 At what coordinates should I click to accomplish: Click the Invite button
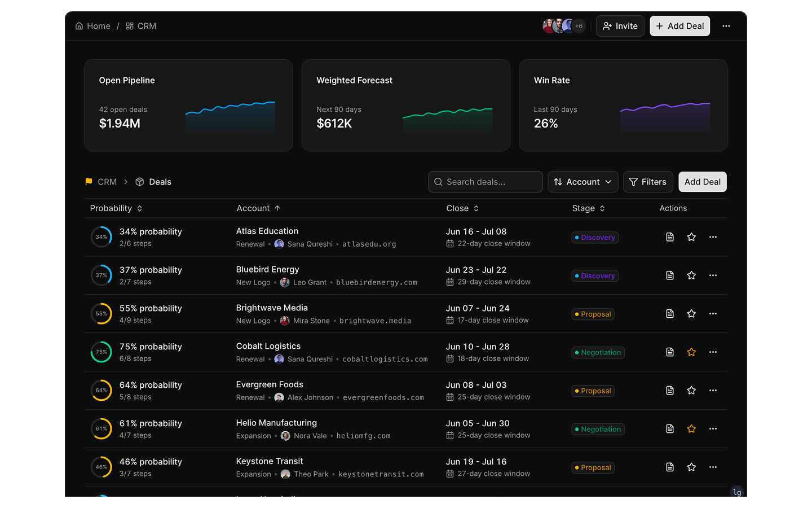[x=620, y=26]
